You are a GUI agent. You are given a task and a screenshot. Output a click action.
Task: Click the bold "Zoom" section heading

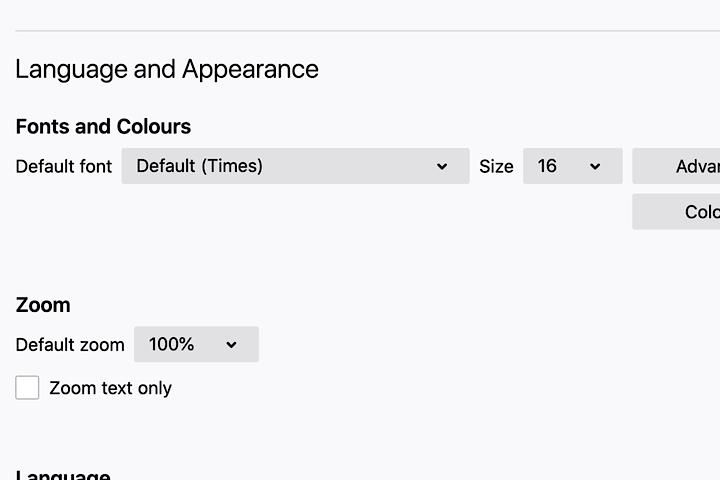pos(43,305)
